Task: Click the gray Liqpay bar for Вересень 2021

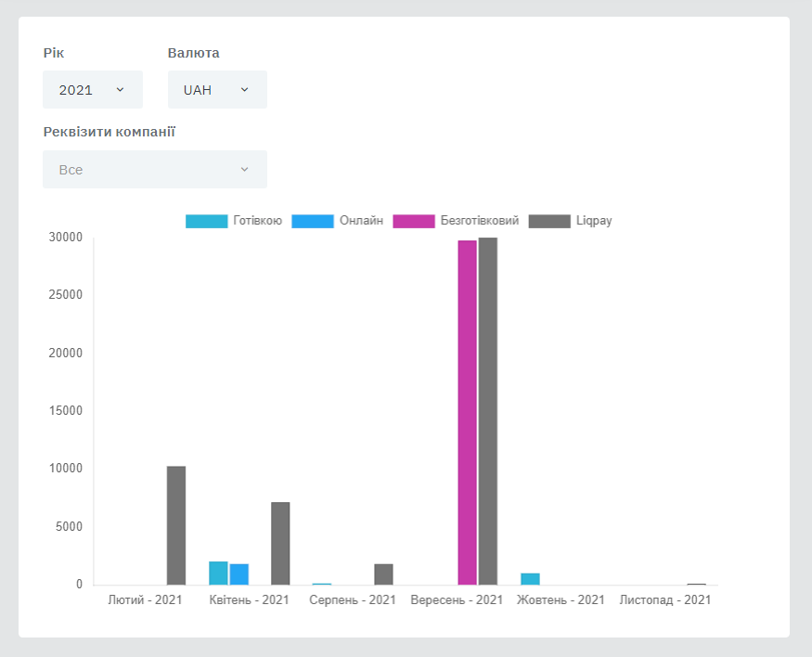Action: pos(488,411)
